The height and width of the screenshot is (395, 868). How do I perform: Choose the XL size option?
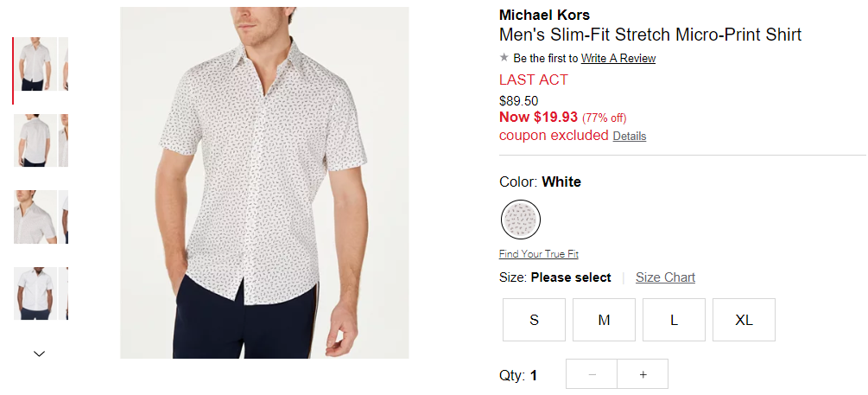pyautogui.click(x=744, y=320)
